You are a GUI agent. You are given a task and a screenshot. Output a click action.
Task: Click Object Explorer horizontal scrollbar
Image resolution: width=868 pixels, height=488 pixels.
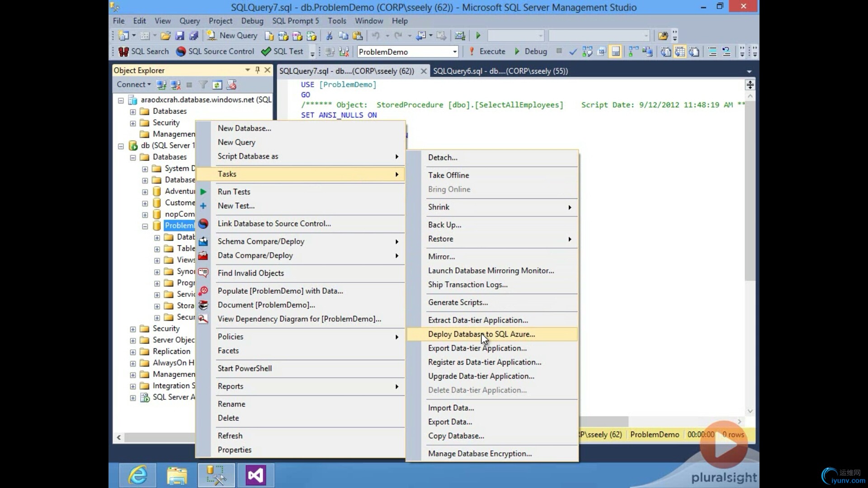(160, 437)
